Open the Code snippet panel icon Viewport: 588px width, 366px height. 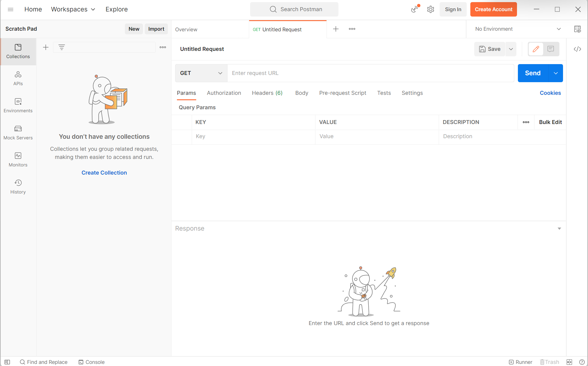pyautogui.click(x=577, y=49)
